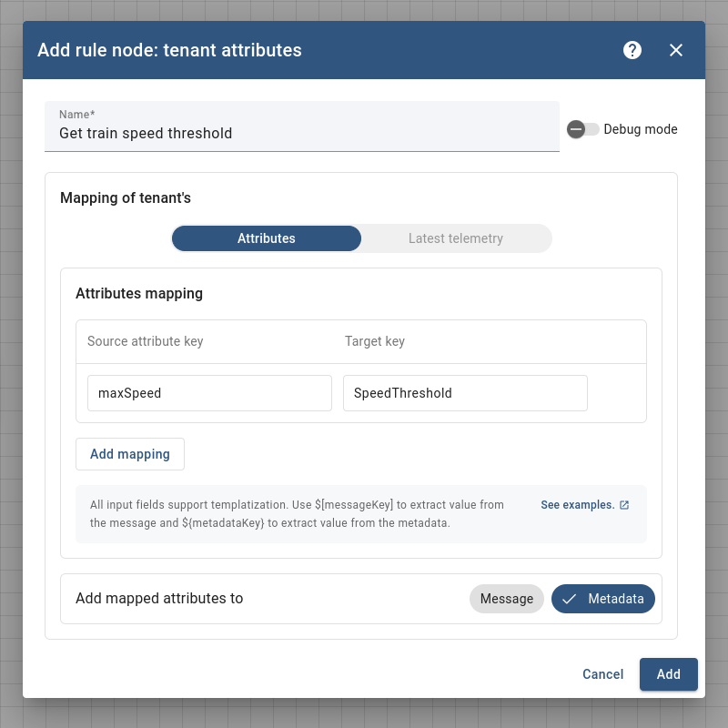Click the external link icon beside See examples
The image size is (728, 728).
(x=624, y=505)
